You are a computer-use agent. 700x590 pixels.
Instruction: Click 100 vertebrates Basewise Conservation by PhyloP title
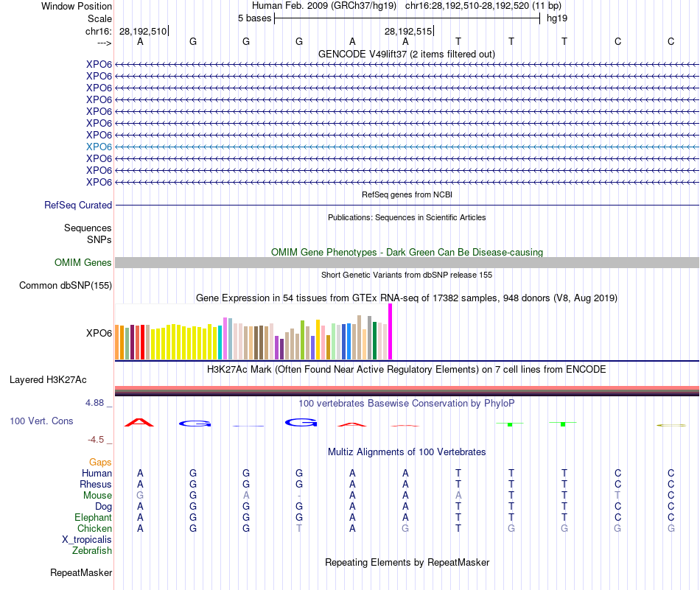407,404
